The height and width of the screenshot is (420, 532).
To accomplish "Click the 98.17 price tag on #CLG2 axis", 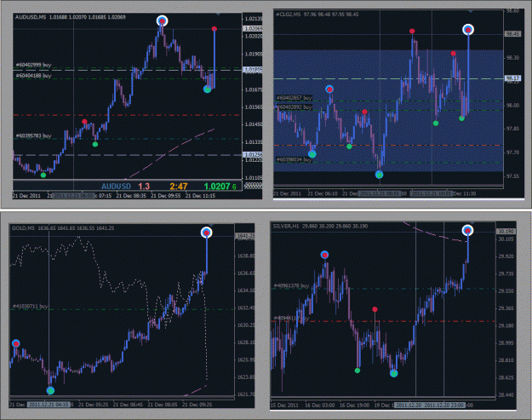I will pyautogui.click(x=512, y=78).
